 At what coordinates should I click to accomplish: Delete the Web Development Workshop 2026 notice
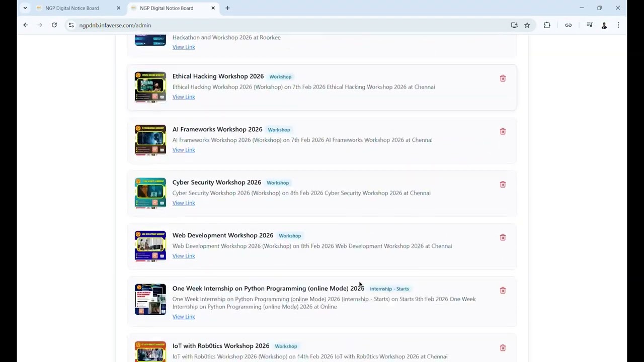click(x=503, y=237)
